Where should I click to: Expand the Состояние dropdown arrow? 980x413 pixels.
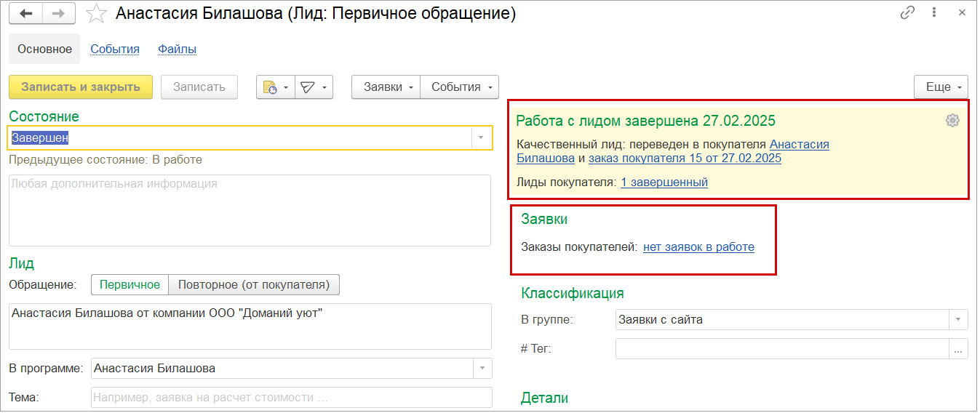click(x=481, y=137)
